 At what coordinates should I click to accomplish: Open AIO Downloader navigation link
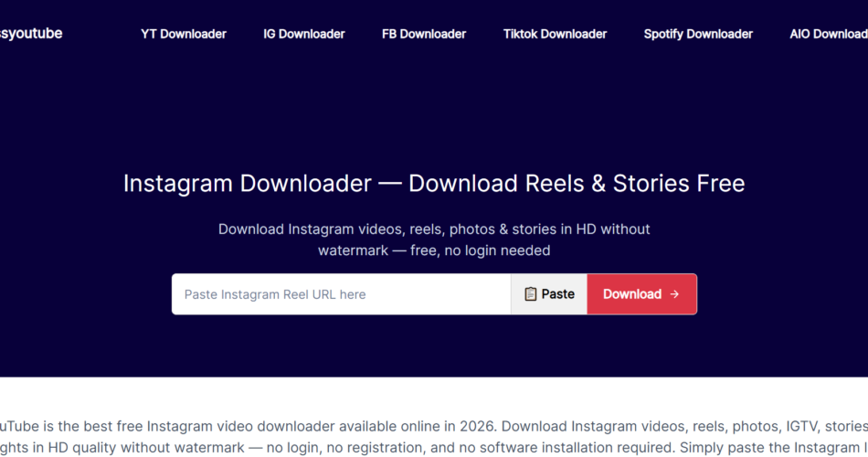click(829, 34)
